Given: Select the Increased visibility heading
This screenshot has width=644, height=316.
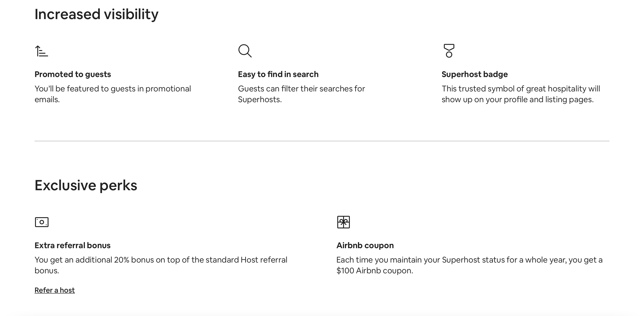Looking at the screenshot, I should coord(96,14).
